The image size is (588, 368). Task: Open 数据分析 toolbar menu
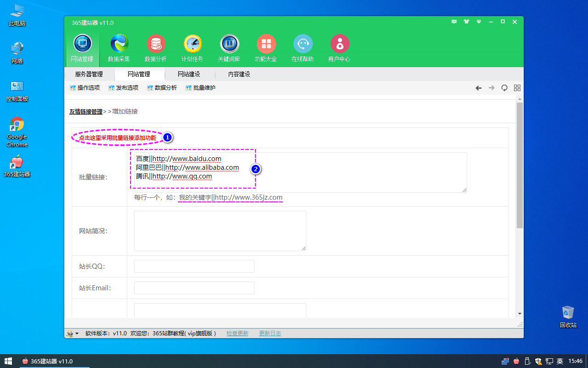tap(162, 88)
